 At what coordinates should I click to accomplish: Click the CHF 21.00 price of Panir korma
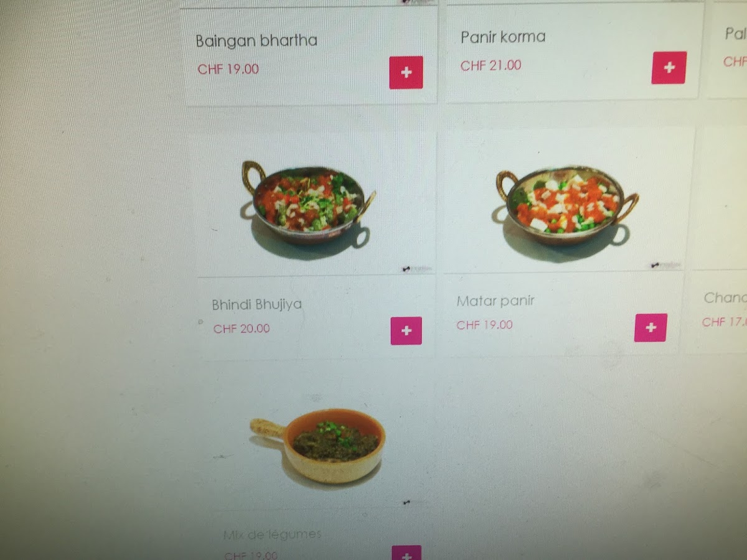click(491, 65)
